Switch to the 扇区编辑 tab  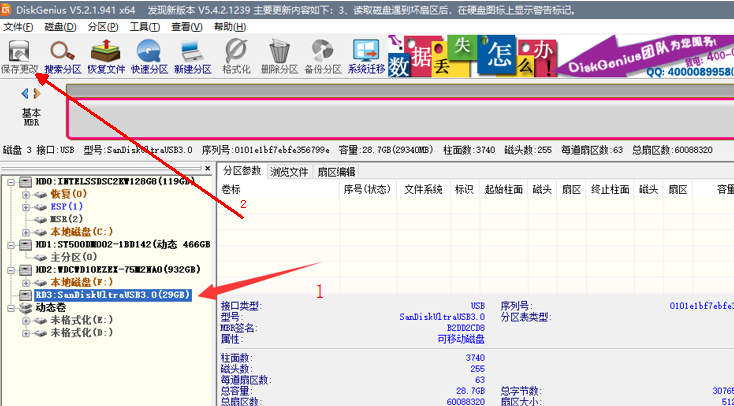[336, 172]
